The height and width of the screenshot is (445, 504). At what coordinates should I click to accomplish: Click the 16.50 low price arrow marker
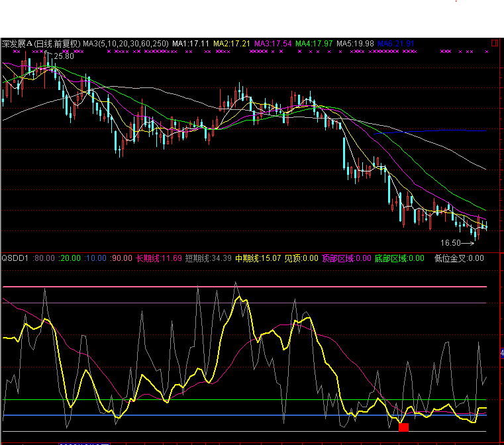click(x=457, y=243)
